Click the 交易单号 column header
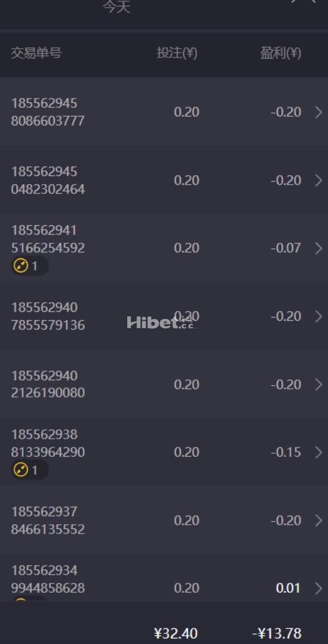 click(x=36, y=53)
